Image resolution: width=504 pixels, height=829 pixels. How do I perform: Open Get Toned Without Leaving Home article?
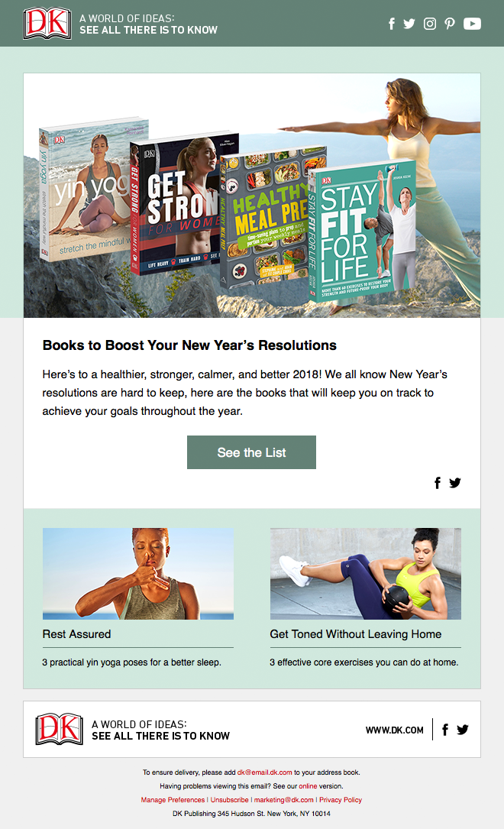pyautogui.click(x=356, y=634)
